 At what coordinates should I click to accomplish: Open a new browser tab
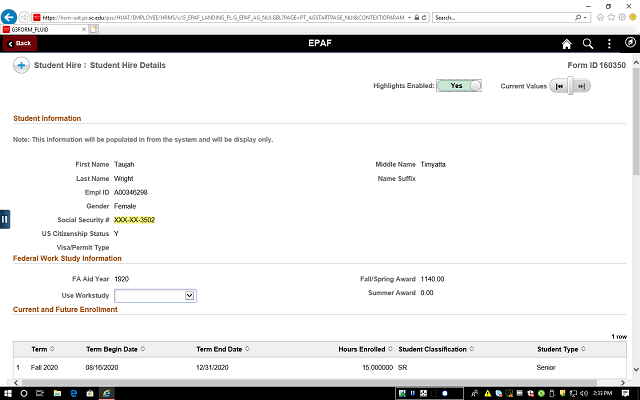click(x=93, y=29)
